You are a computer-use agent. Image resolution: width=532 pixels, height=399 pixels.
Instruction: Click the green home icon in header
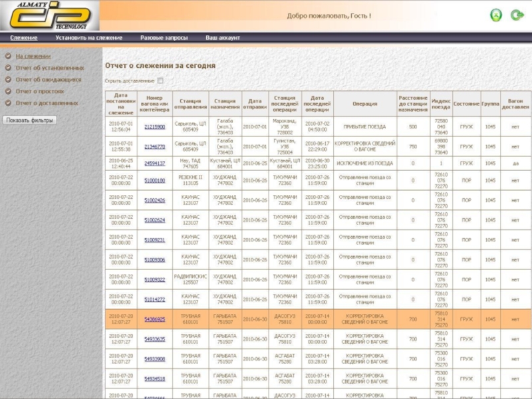[x=495, y=15]
